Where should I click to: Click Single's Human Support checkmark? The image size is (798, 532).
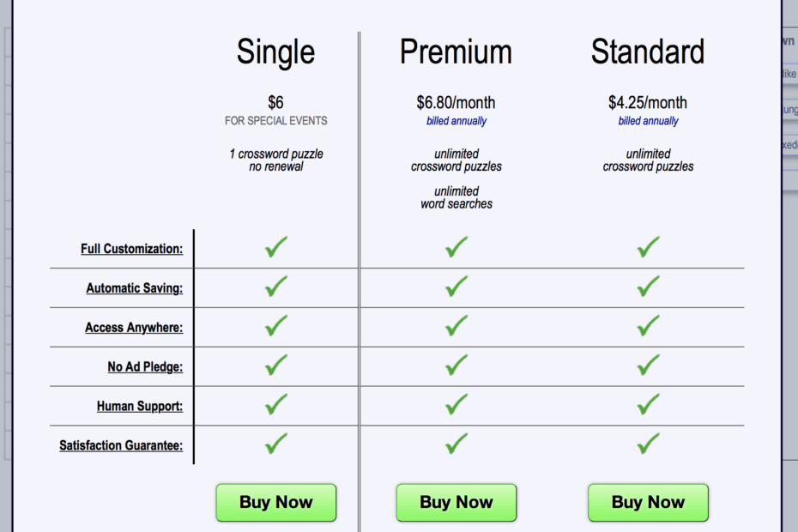275,404
